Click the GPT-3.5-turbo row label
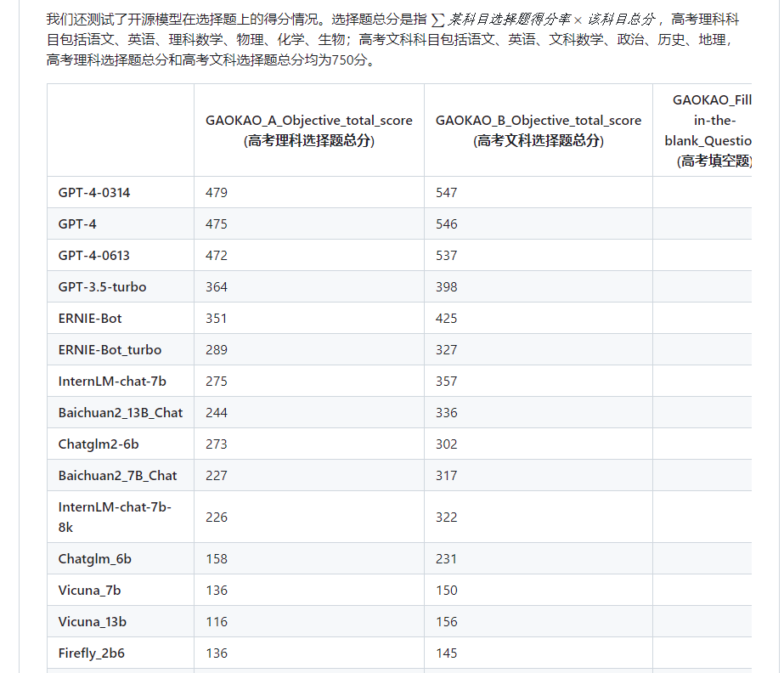Viewport: 784px width, 673px height. pos(102,287)
